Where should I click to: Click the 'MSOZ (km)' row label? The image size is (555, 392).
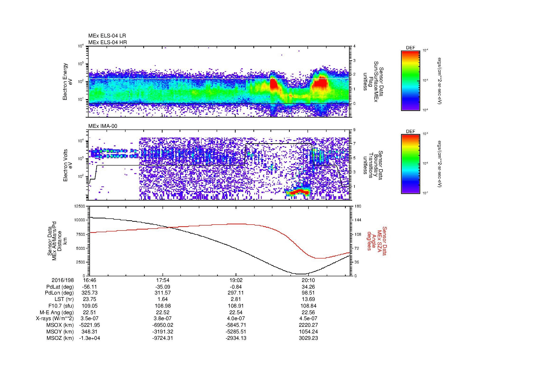60,338
